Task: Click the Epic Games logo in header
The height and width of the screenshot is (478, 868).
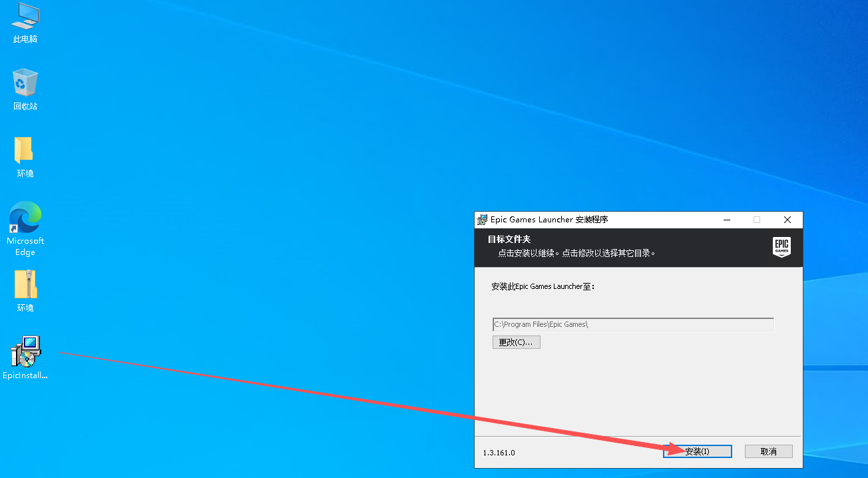Action: coord(781,247)
